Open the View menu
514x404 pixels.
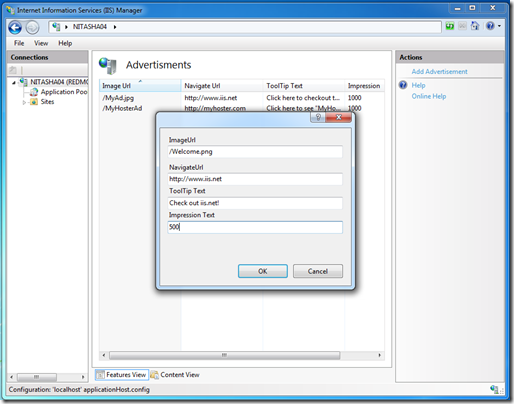41,43
